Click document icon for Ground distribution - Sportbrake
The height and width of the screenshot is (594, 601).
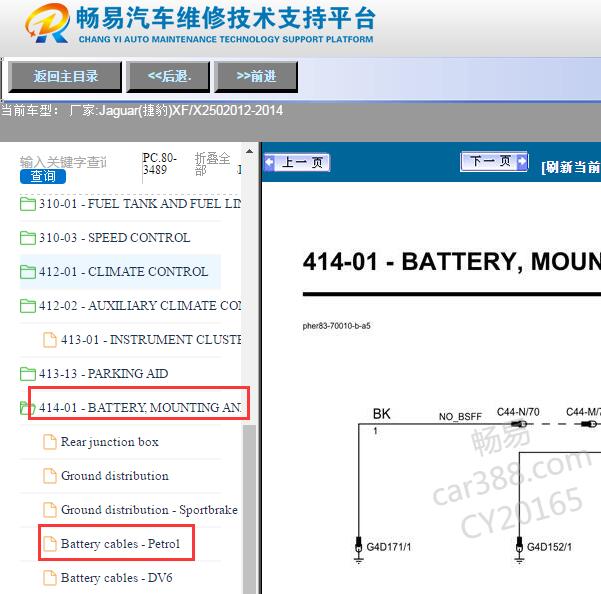(x=50, y=510)
